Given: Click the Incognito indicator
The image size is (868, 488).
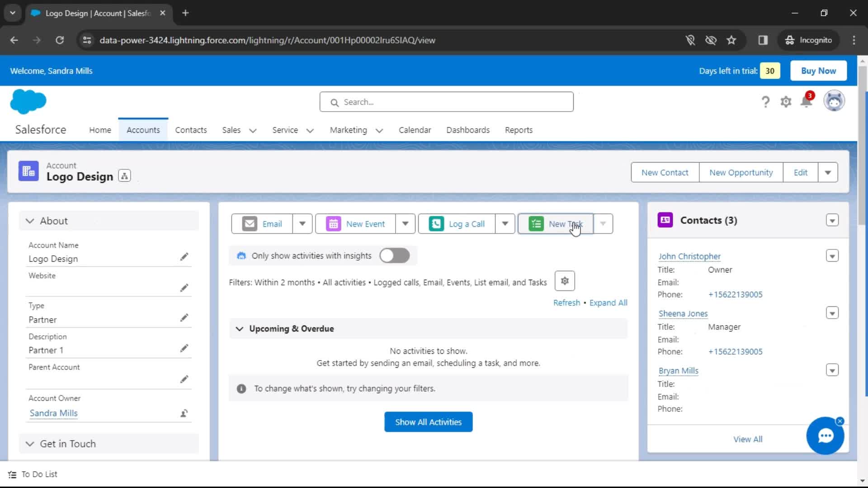Looking at the screenshot, I should (808, 40).
